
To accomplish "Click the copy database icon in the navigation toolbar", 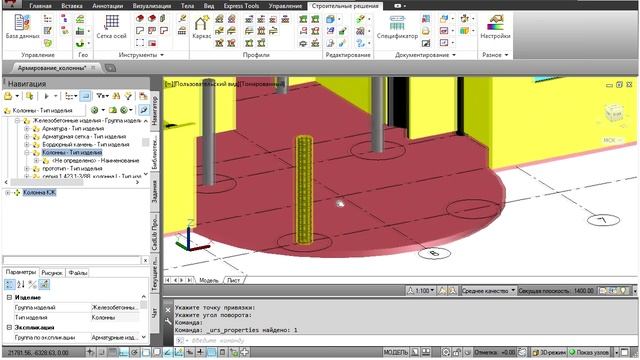I will (29, 96).
